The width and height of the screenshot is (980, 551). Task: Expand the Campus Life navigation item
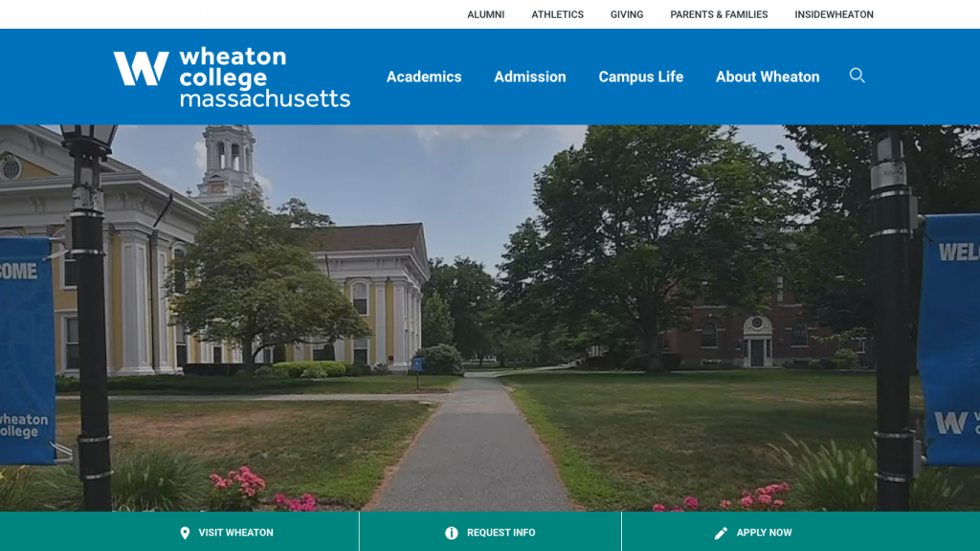point(640,77)
